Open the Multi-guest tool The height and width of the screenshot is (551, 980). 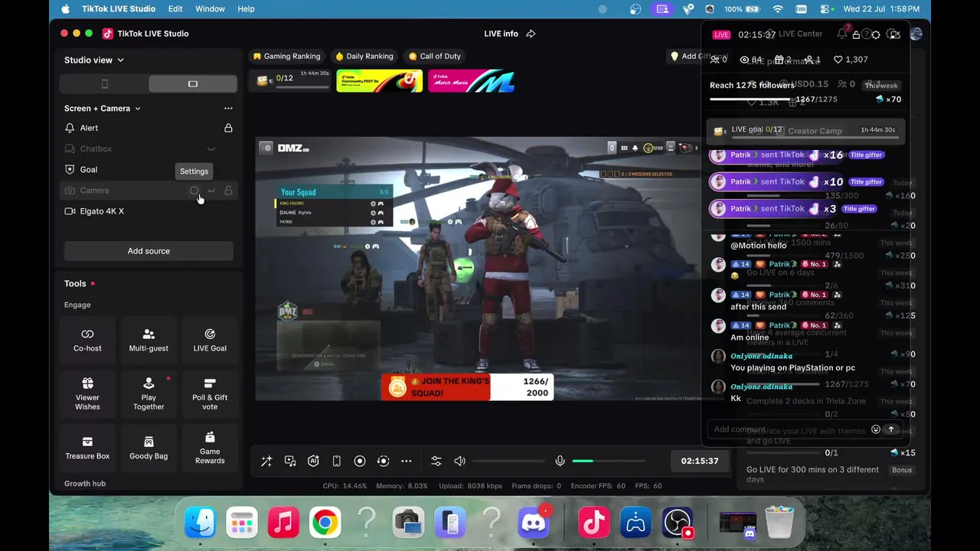click(x=149, y=340)
